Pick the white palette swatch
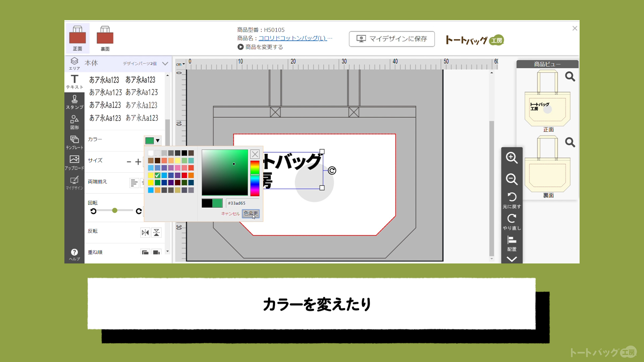Screen dimensions: 644x362 (151, 153)
